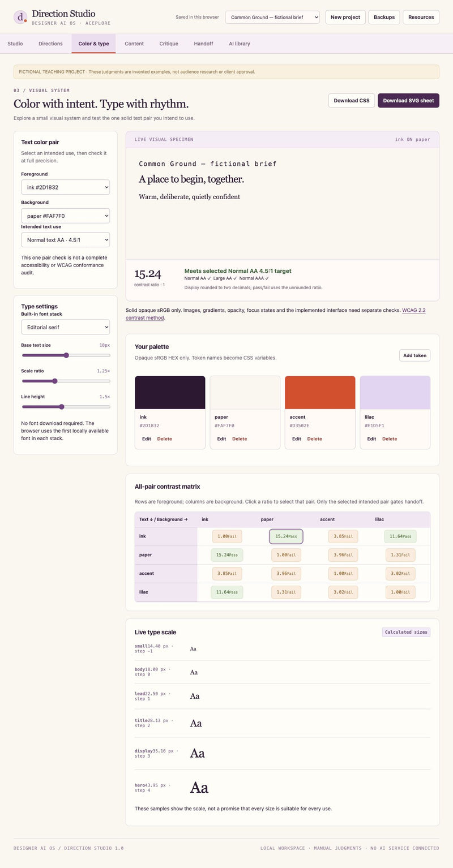Switch to the Studio tab
This screenshot has width=453, height=868.
pyautogui.click(x=15, y=44)
